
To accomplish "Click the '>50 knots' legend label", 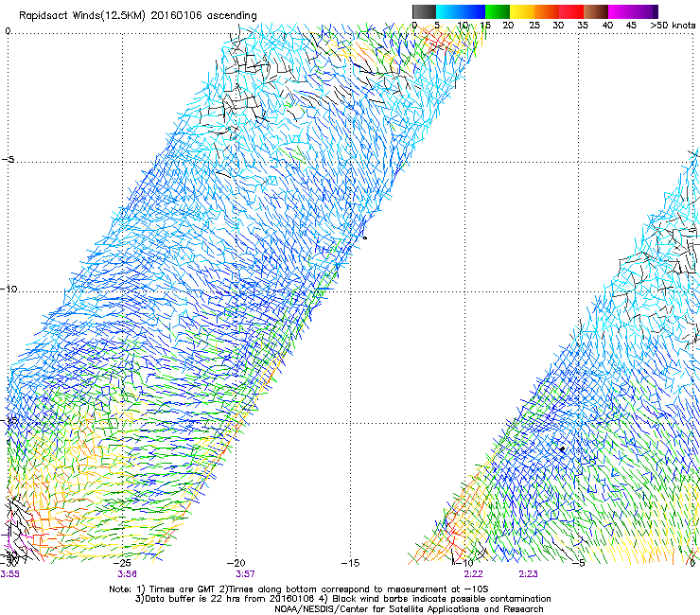I will tap(673, 26).
